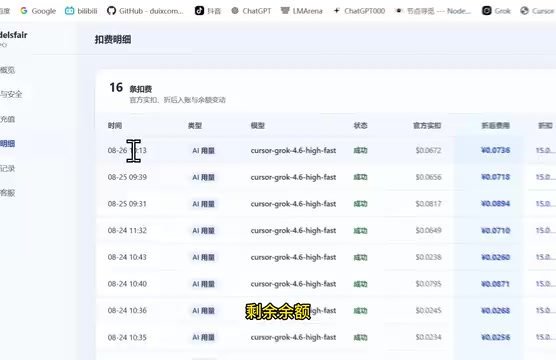Click cursor-grok-4.6-high-fast in the 08-24 10:35 row

(x=293, y=337)
